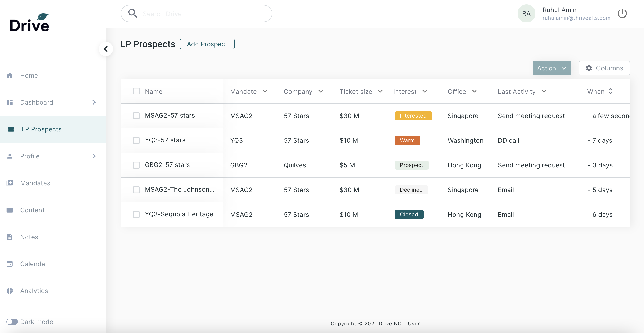Viewport: 644px width, 333px height.
Task: Click the search magnifier icon
Action: (x=133, y=13)
